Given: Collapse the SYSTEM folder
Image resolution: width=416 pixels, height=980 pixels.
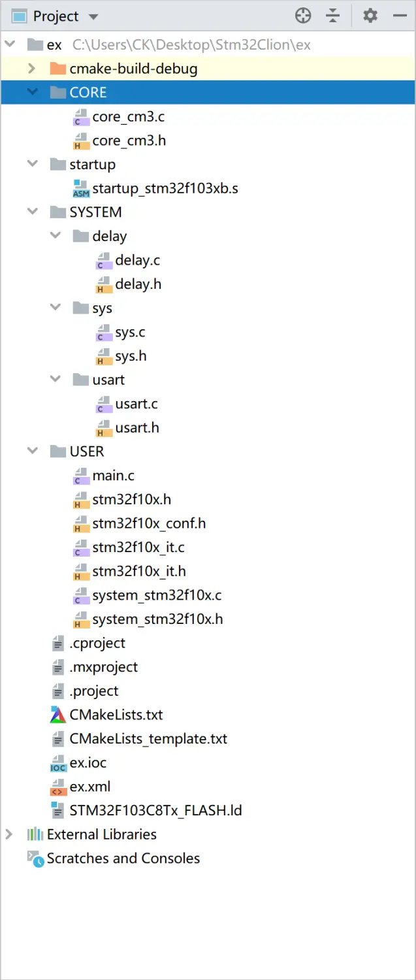Looking at the screenshot, I should point(32,212).
